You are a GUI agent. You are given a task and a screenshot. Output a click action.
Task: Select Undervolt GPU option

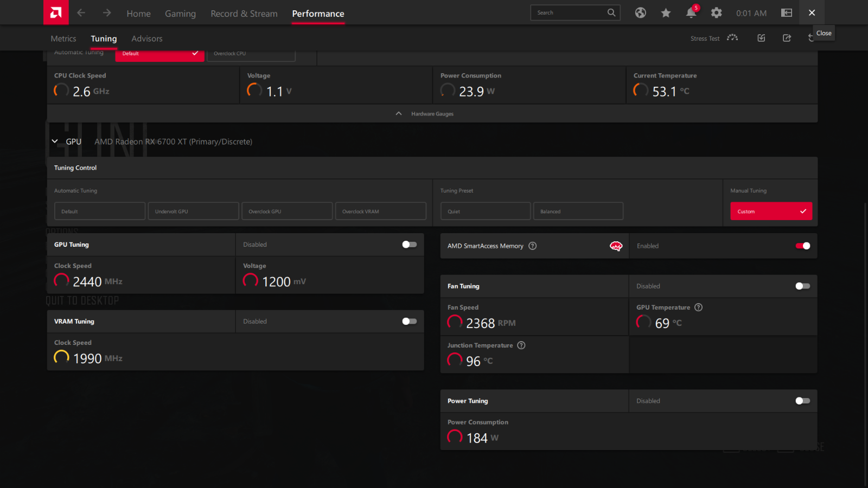[194, 211]
